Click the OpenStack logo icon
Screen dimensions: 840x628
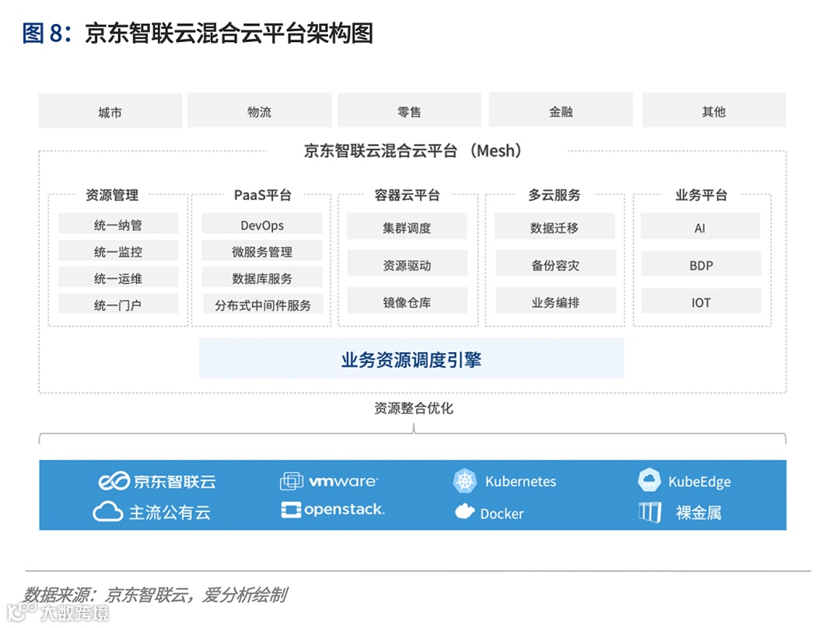291,510
